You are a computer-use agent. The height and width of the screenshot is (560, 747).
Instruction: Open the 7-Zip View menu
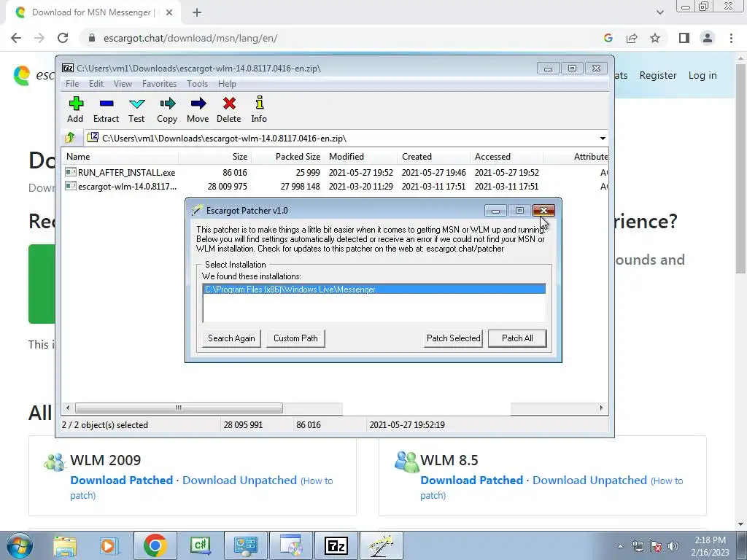[x=123, y=84]
